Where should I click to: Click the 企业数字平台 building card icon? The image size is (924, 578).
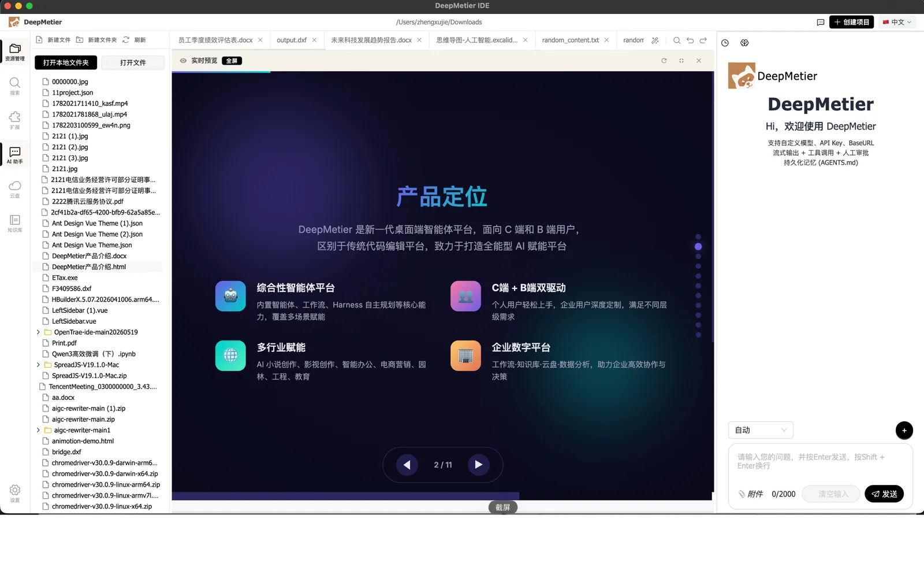coord(465,355)
